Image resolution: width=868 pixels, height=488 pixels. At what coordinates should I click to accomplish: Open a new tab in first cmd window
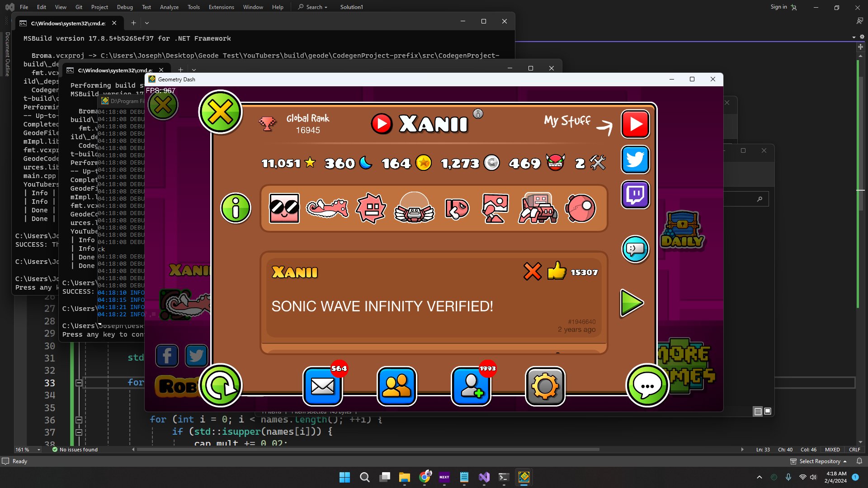click(x=133, y=23)
